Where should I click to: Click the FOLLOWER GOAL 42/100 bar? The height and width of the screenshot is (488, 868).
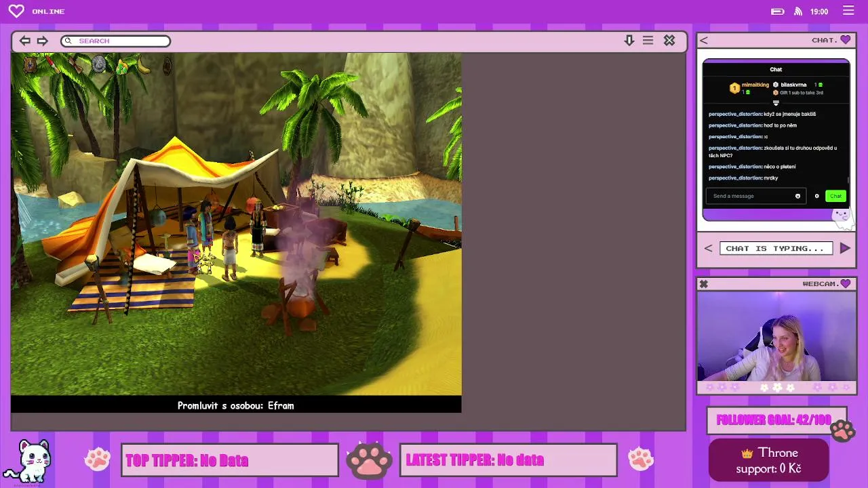tap(776, 420)
